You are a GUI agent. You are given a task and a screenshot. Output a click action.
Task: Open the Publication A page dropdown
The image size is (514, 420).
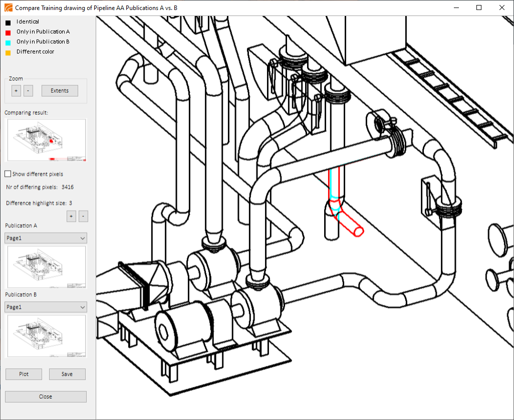(x=46, y=238)
